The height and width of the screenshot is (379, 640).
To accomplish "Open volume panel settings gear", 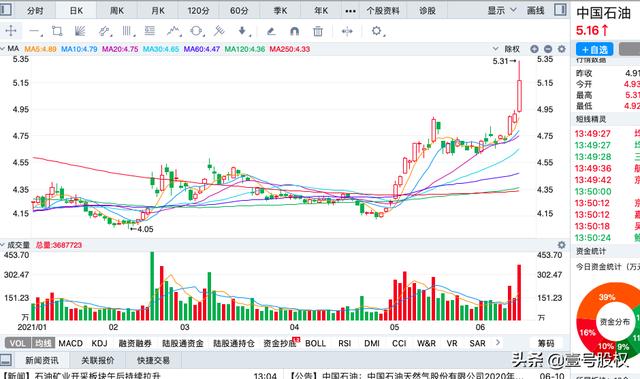I will click(x=562, y=245).
